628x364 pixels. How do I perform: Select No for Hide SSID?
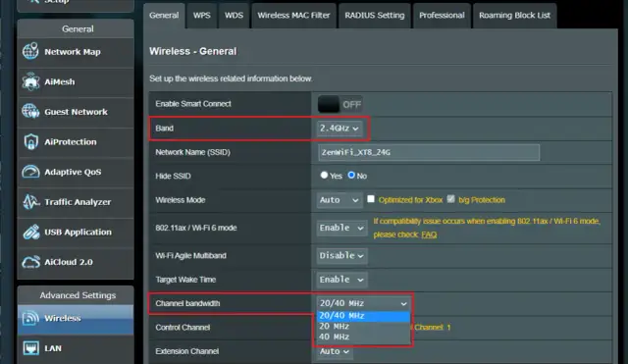point(351,175)
